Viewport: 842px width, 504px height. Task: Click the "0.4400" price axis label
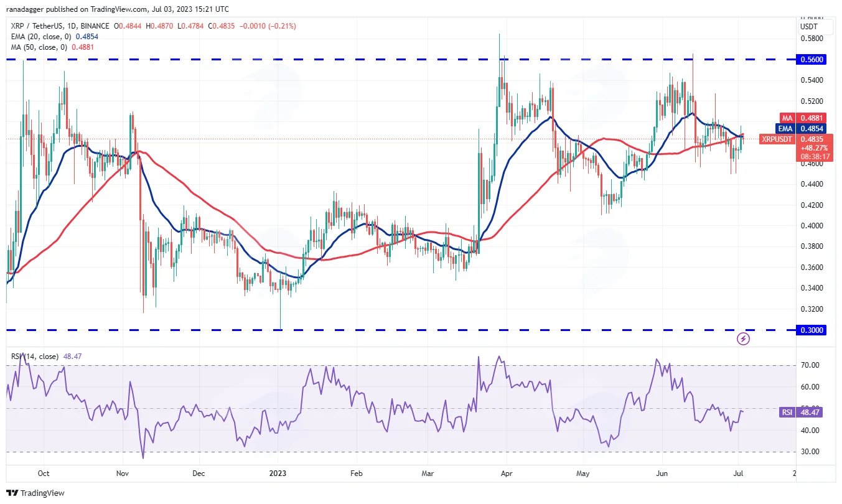(x=811, y=184)
